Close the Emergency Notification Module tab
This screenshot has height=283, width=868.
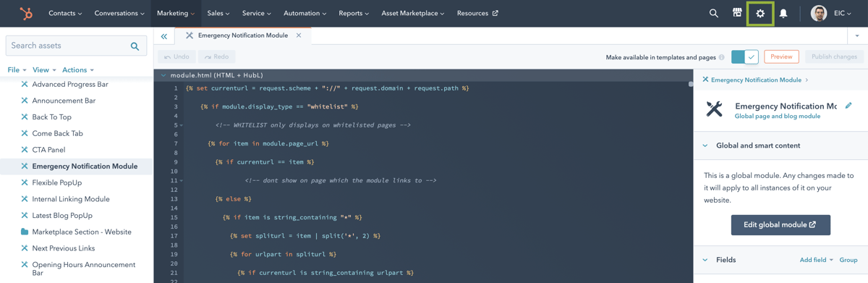coord(299,35)
